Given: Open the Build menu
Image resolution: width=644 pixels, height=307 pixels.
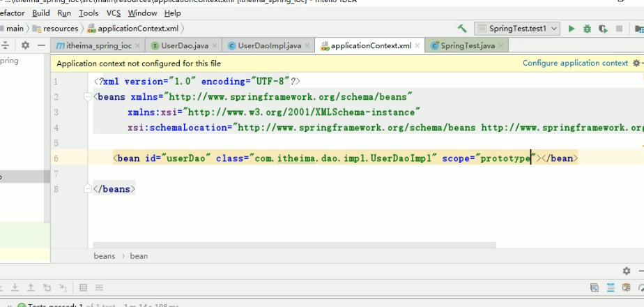Looking at the screenshot, I should point(41,13).
